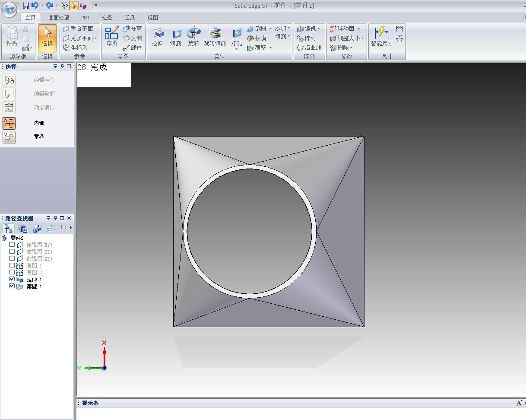
Task: Toggle the 重叠 overlap selection mode
Action: point(9,137)
